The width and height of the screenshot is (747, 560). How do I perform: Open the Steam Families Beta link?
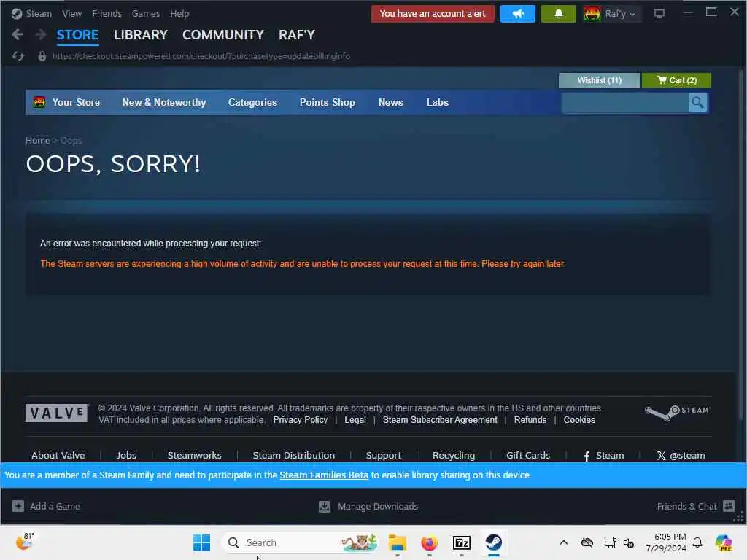click(x=324, y=475)
